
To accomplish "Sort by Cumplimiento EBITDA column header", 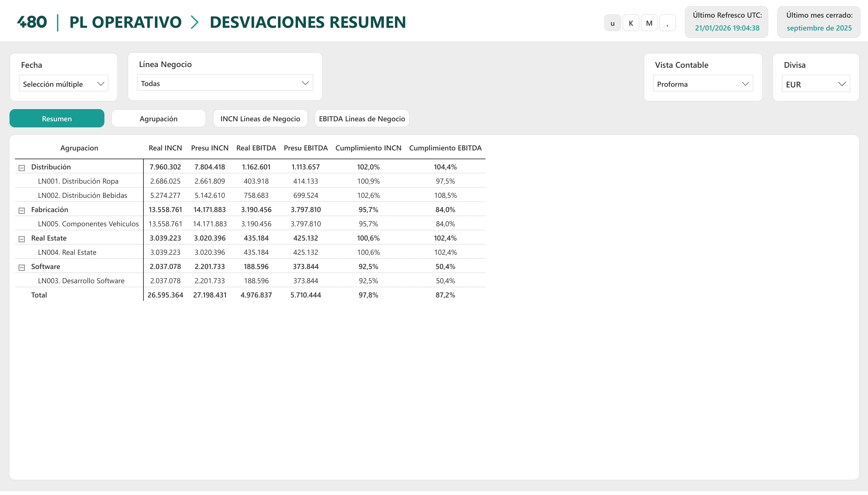I will (445, 148).
